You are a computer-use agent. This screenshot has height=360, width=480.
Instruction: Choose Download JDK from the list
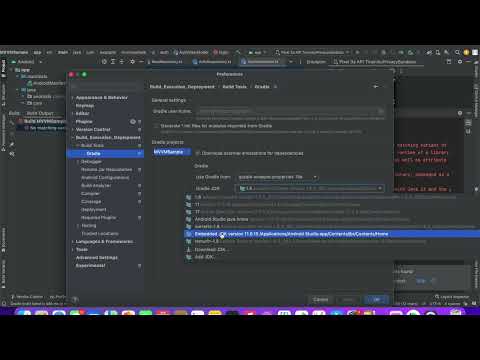pos(210,249)
